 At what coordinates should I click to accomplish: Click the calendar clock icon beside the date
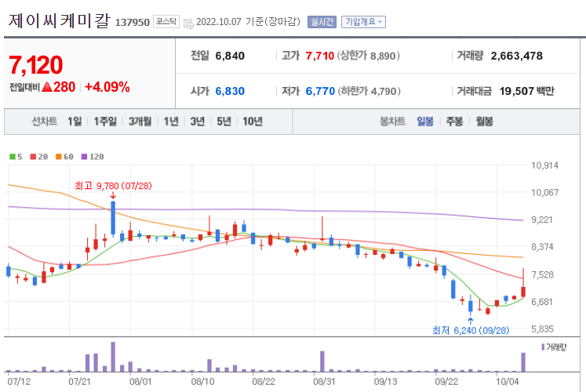[x=188, y=24]
